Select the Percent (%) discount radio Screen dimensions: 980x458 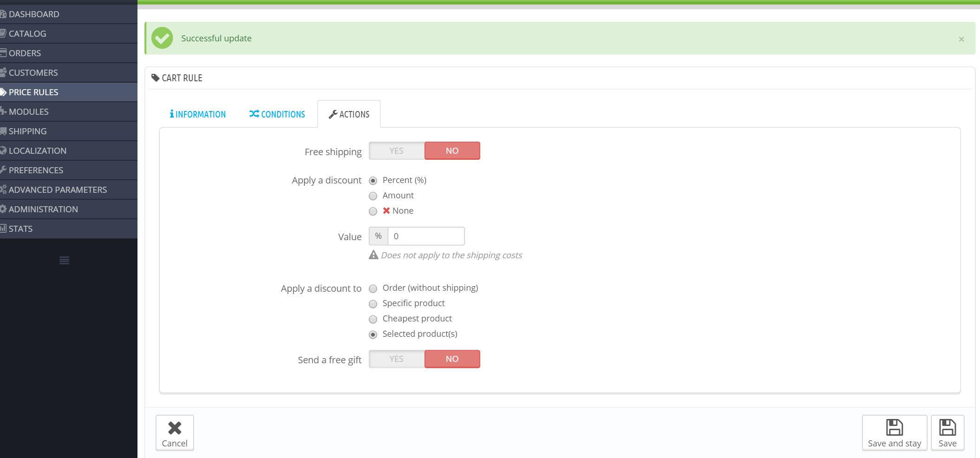pyautogui.click(x=373, y=181)
